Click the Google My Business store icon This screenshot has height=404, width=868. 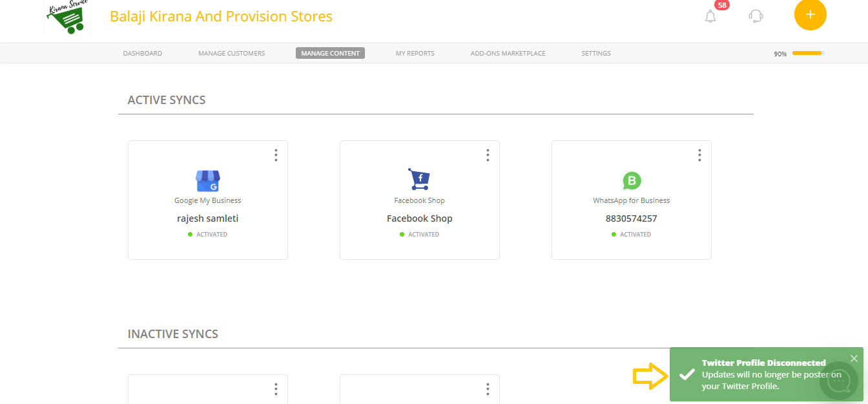click(x=208, y=181)
